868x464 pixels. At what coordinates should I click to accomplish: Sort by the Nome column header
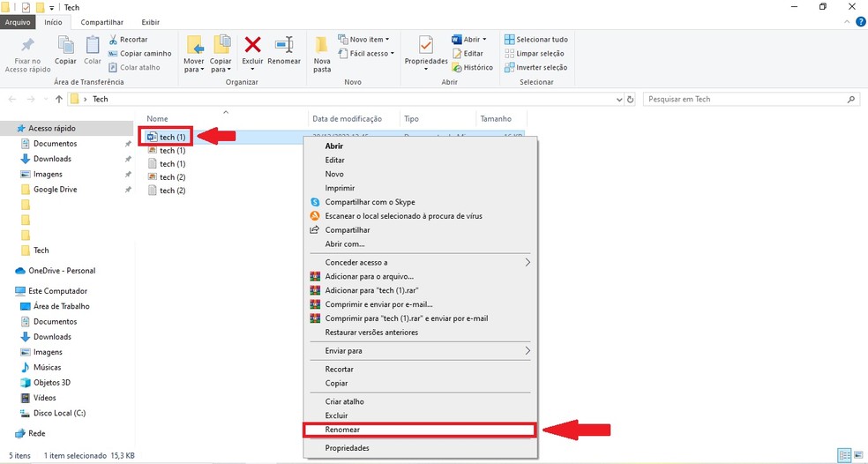click(157, 118)
